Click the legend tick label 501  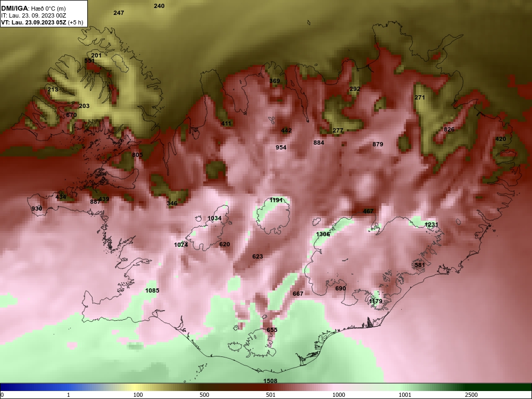271,395
